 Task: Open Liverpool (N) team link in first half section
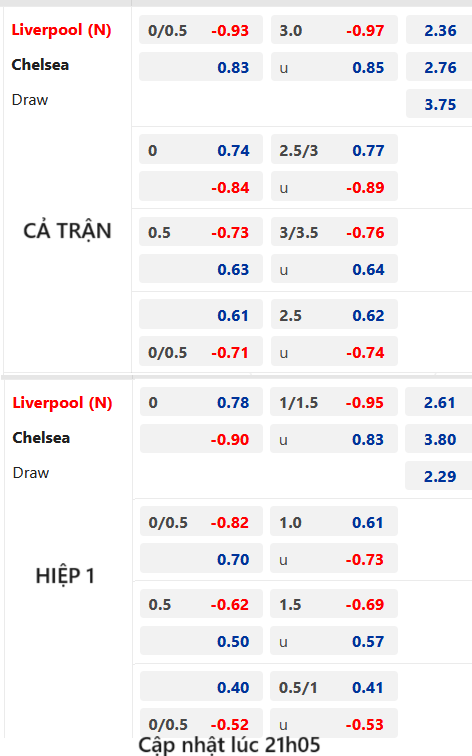coord(62,403)
